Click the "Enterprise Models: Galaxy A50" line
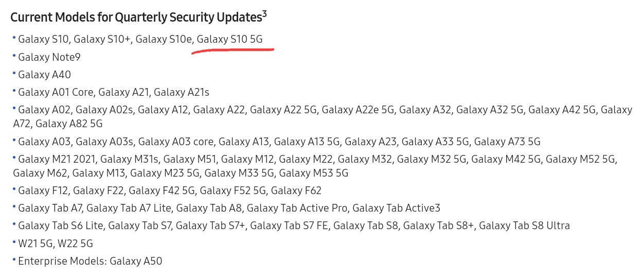The width and height of the screenshot is (644, 276). click(x=90, y=262)
